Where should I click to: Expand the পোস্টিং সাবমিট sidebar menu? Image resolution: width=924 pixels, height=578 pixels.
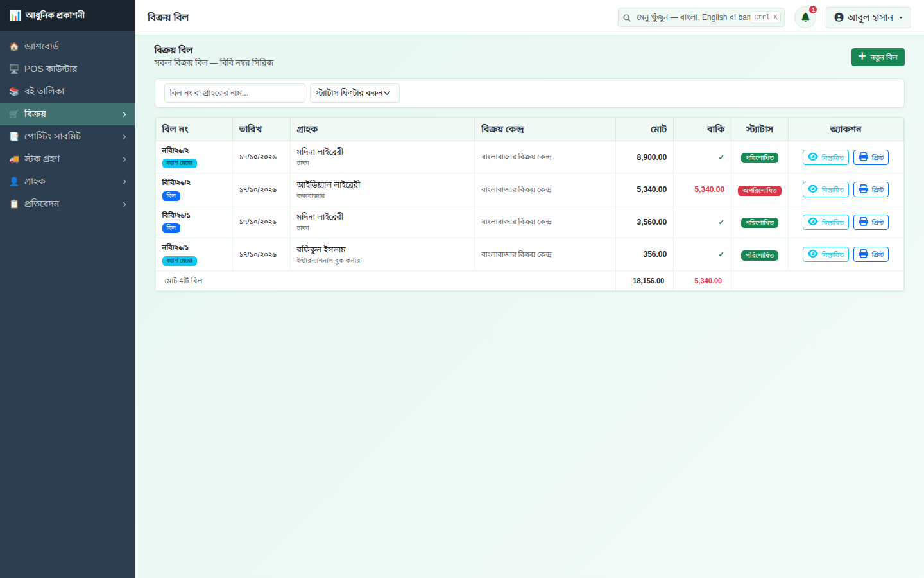(67, 137)
